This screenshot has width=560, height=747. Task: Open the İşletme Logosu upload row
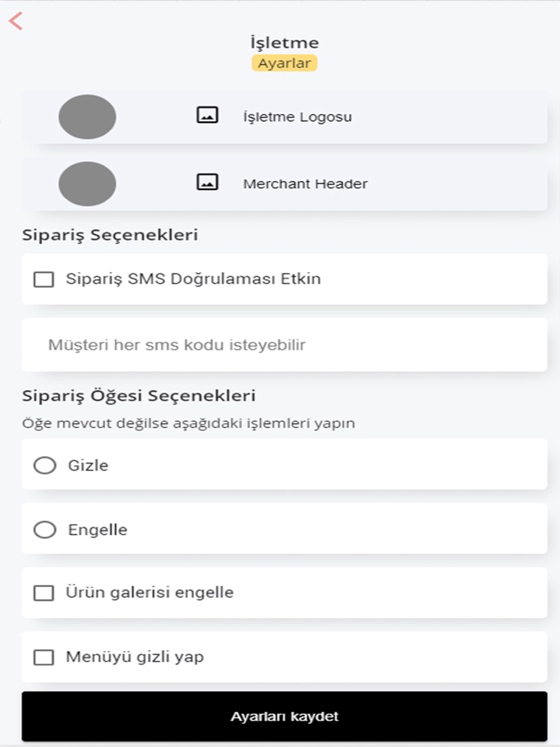click(284, 116)
